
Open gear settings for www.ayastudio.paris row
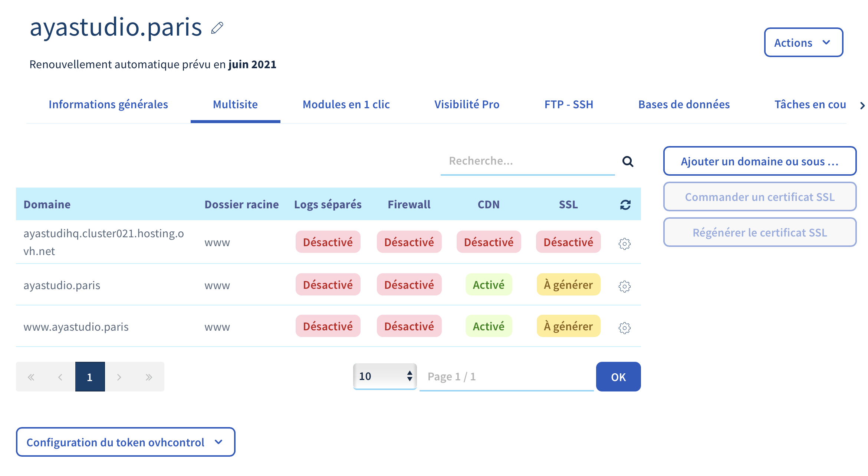[x=624, y=328]
